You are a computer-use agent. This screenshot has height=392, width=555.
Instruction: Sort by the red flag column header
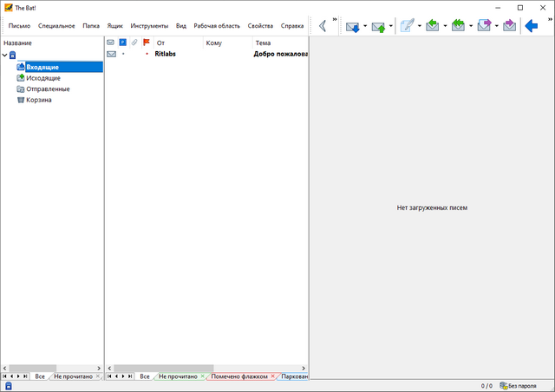coord(147,42)
